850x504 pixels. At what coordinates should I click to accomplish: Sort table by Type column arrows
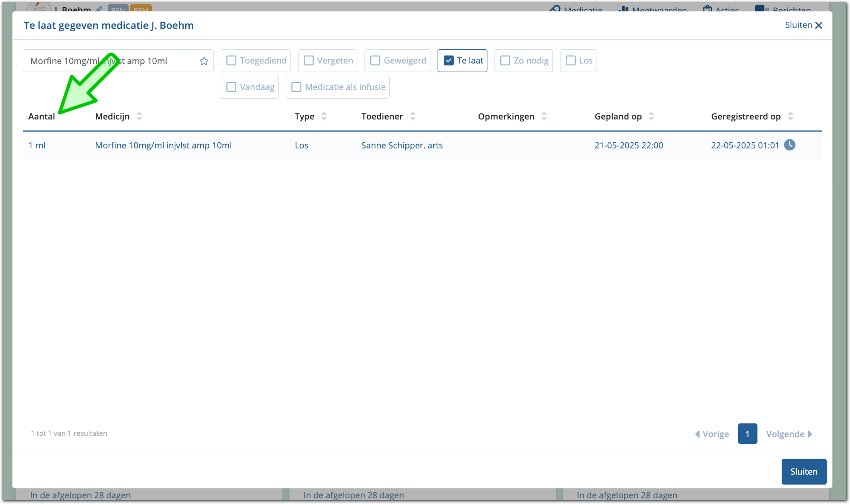pyautogui.click(x=324, y=117)
